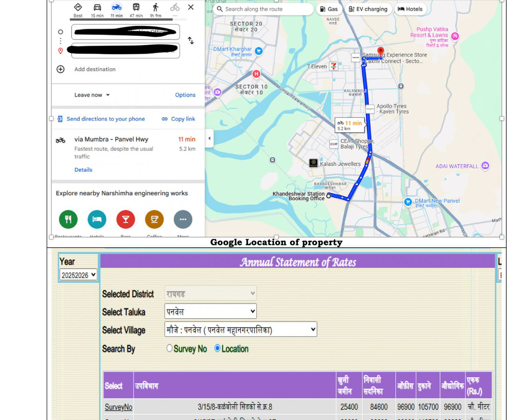Open the Year 20252026 dropdown
Viewport: 528px width, 420px height.
click(78, 275)
